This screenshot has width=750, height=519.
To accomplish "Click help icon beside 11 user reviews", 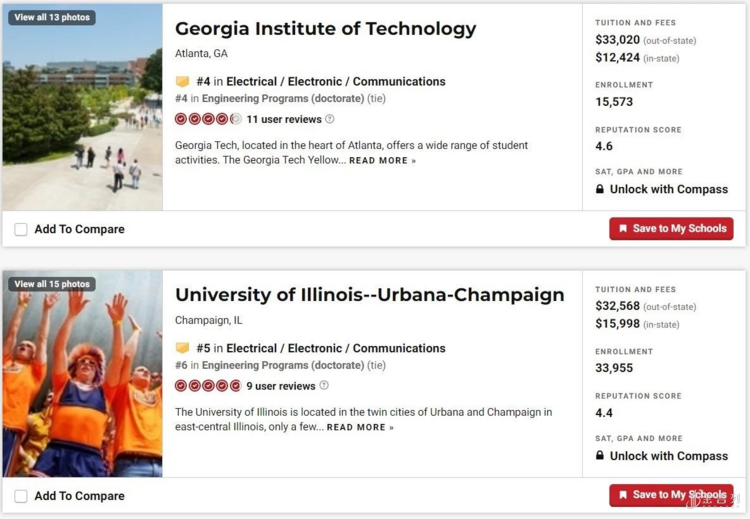I will click(x=330, y=119).
